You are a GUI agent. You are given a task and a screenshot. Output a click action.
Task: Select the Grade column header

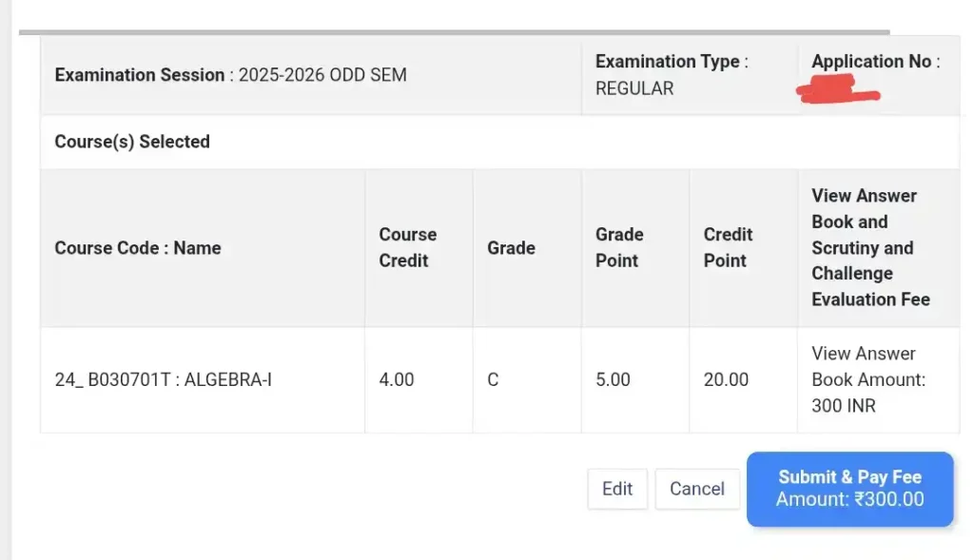(511, 248)
